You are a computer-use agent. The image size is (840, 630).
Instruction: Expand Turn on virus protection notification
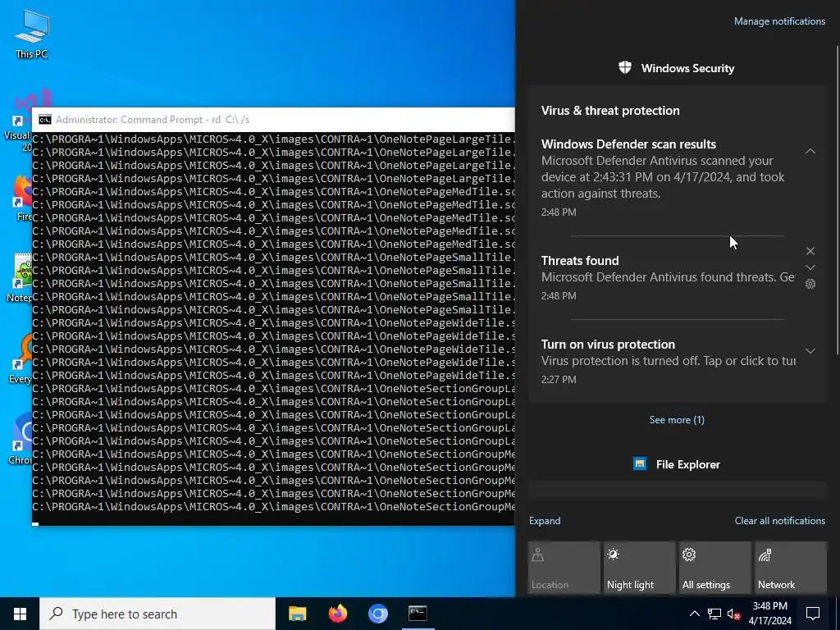tap(810, 351)
